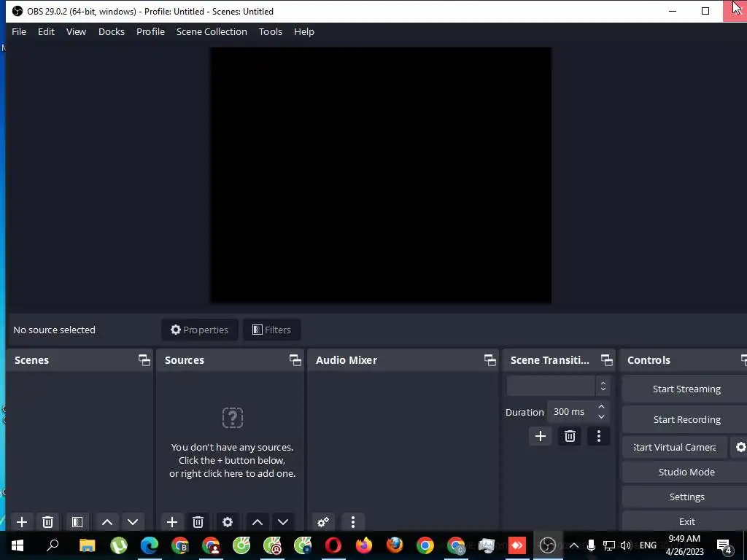The width and height of the screenshot is (747, 560).
Task: Click the 300 ms duration field
Action: point(572,412)
